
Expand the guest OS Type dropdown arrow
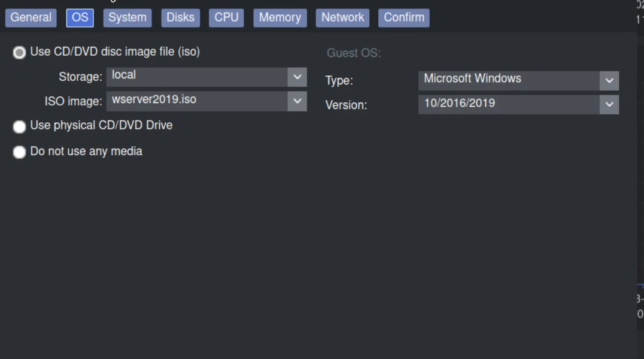(609, 80)
